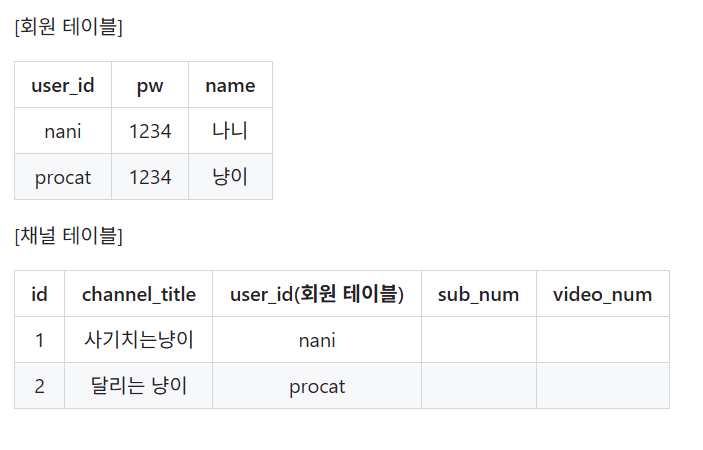This screenshot has height=450, width=703.
Task: Click the 냥이 name cell
Action: (x=230, y=177)
